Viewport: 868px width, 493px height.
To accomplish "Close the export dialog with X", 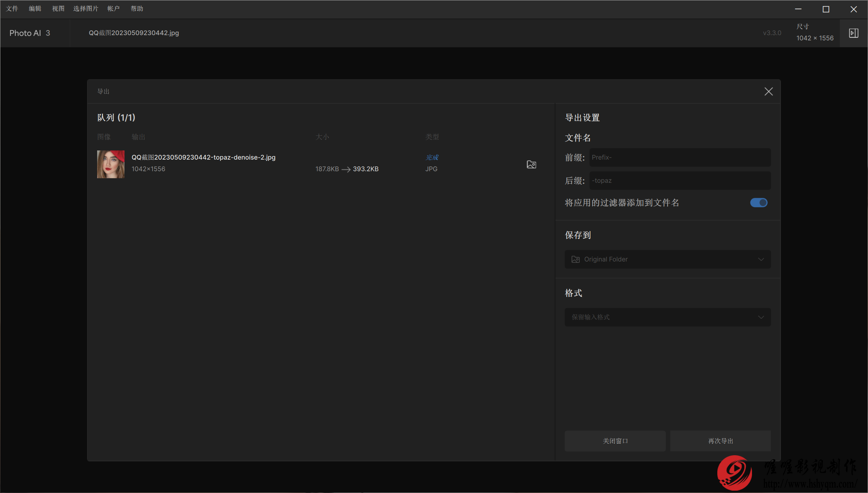I will click(769, 91).
